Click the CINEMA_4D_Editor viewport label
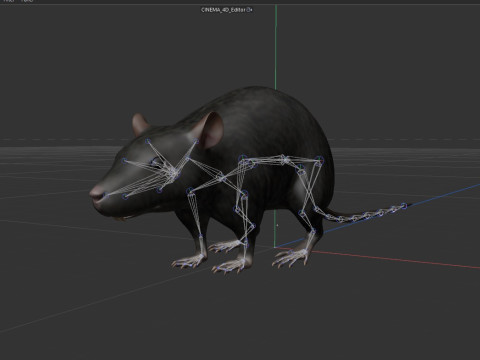This screenshot has height=360, width=480. tap(223, 10)
